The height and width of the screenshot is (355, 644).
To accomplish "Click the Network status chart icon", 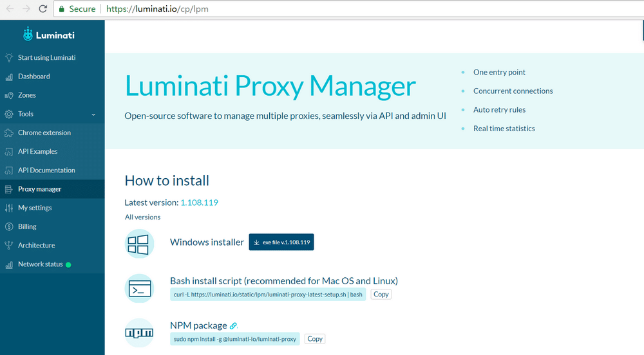I will pos(9,265).
